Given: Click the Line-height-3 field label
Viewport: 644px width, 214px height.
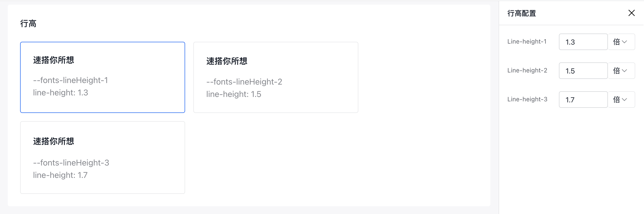Looking at the screenshot, I should (527, 99).
